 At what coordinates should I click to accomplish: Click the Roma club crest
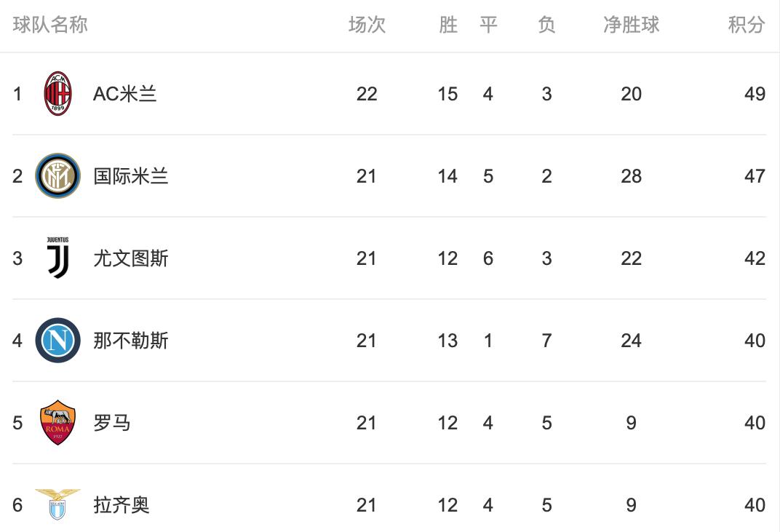(x=57, y=422)
